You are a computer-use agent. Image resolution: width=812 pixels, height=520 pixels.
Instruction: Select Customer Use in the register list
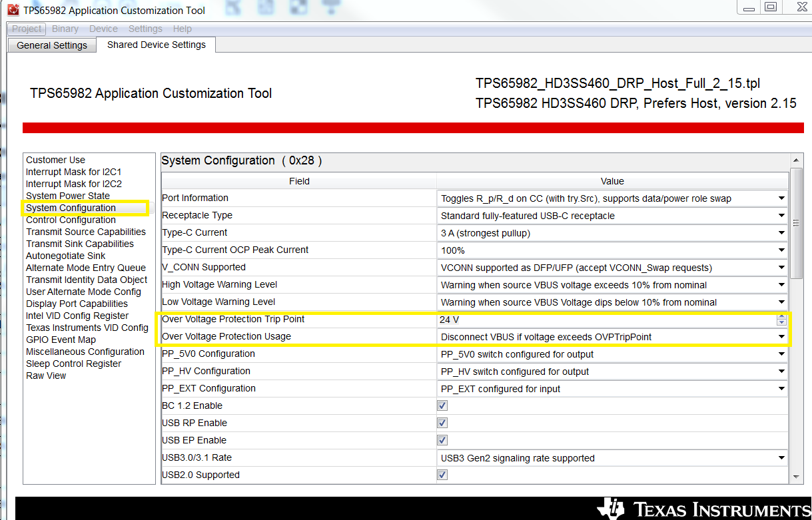coord(56,160)
